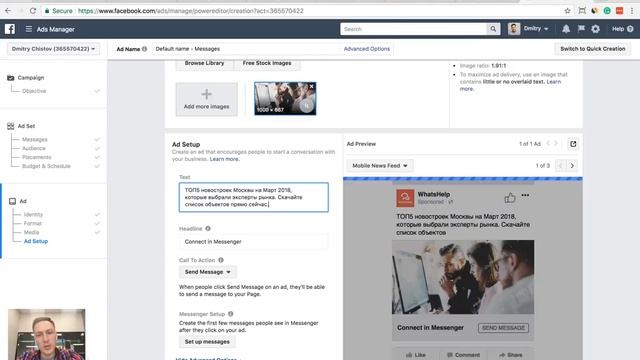Click Learn more link under Ad Setup

[x=224, y=159]
